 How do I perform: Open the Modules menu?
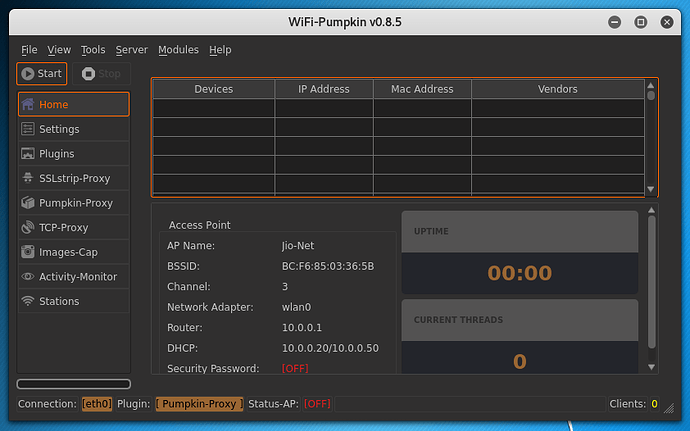pyautogui.click(x=178, y=50)
